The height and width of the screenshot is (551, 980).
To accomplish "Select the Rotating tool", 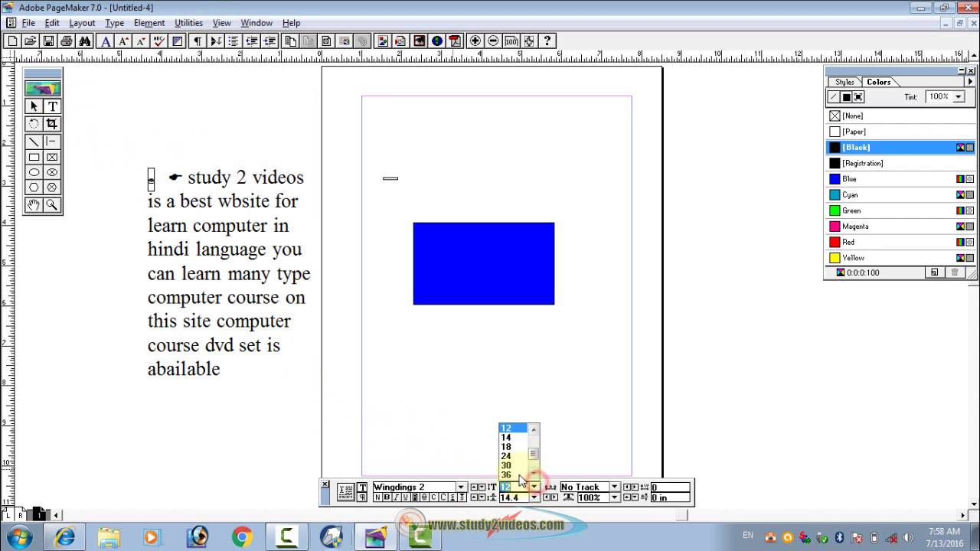I will [x=34, y=123].
